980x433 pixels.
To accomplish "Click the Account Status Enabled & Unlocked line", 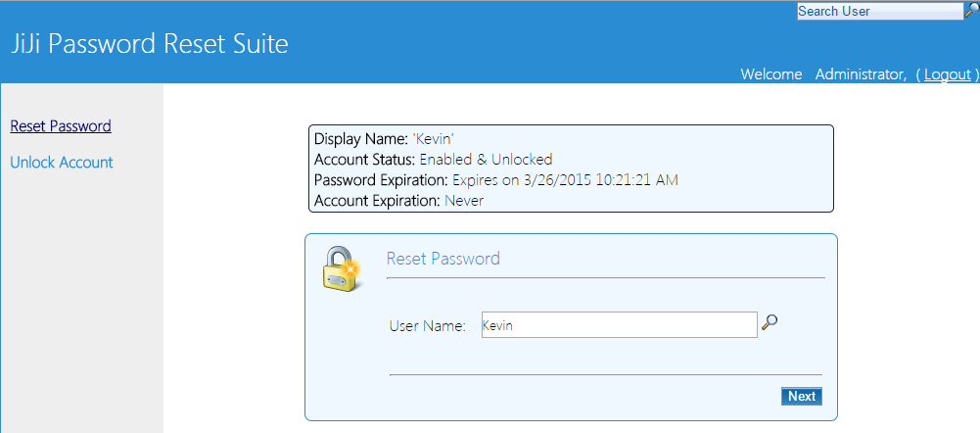I will tap(433, 159).
